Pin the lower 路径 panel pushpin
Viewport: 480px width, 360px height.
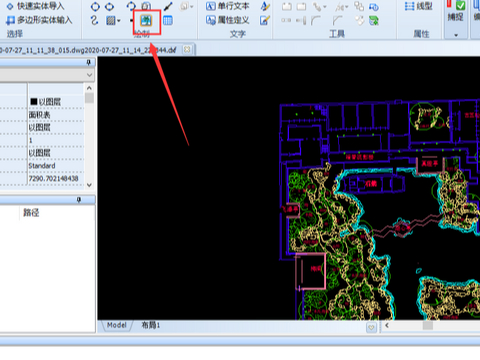(x=79, y=200)
